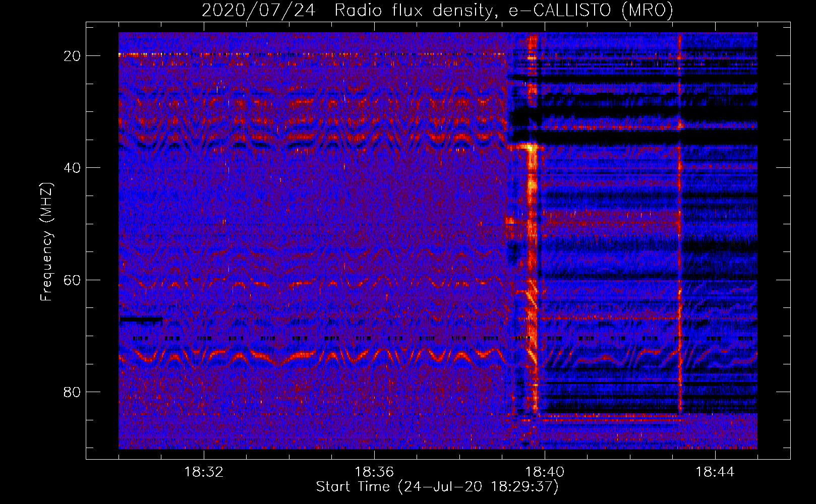The width and height of the screenshot is (816, 504).
Task: Click the y-axis tick label '40'
Action: 72,168
